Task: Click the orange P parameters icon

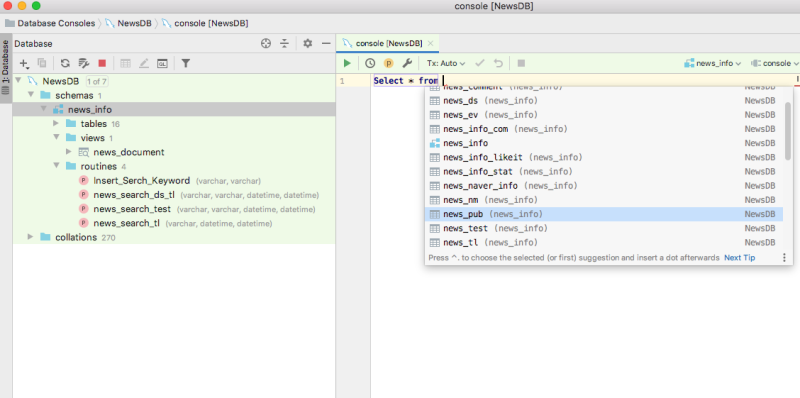Action: tap(388, 63)
